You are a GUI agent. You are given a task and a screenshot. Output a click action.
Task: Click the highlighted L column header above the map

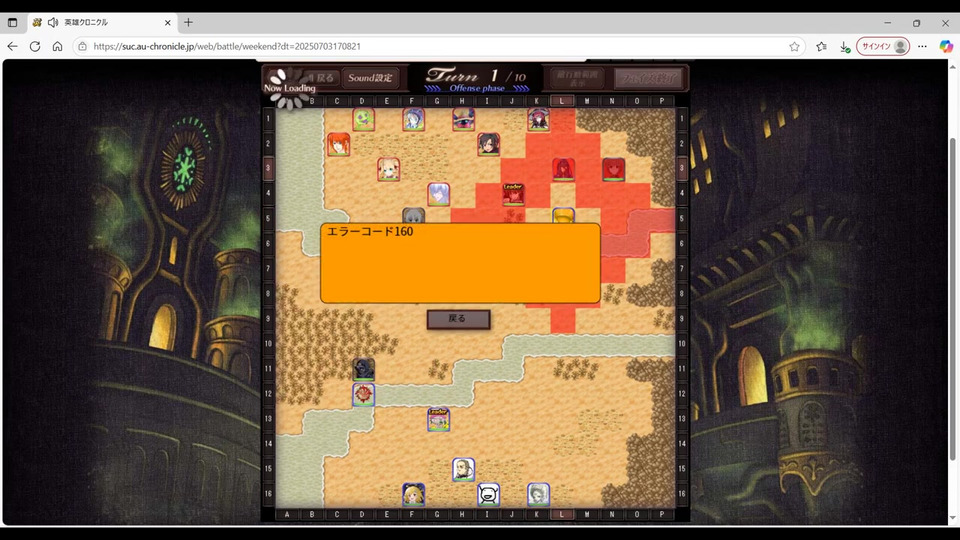tap(561, 101)
